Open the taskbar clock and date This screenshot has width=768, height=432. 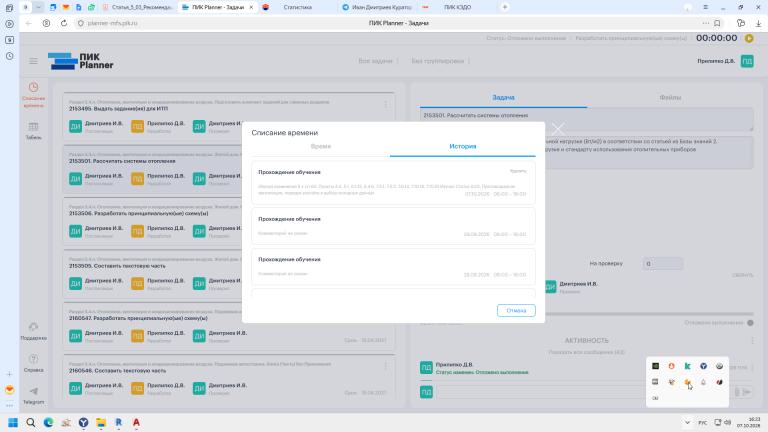[749, 422]
